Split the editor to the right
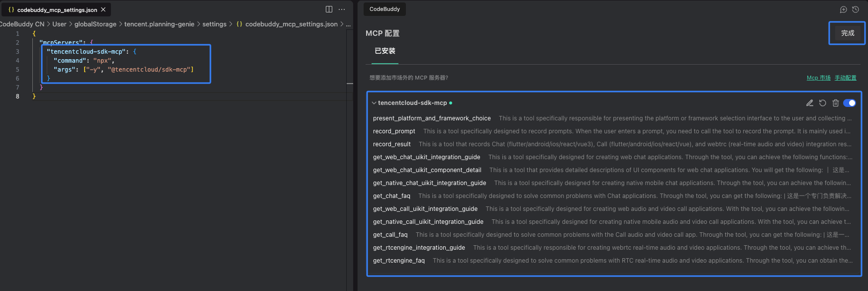Viewport: 868px width, 291px height. point(329,9)
